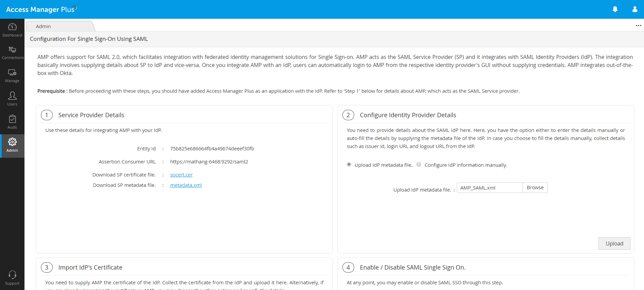The height and width of the screenshot is (290, 644).
Task: Switch to the Admin tab
Action: click(x=60, y=26)
